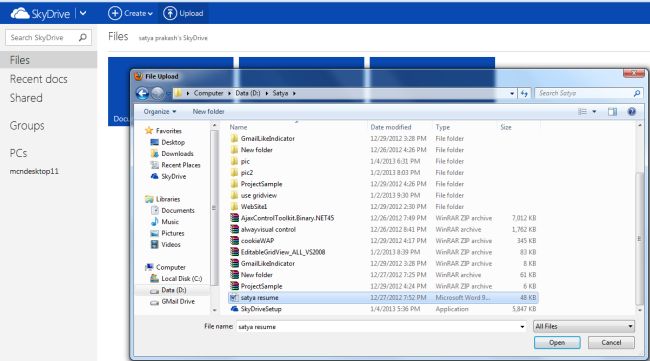The height and width of the screenshot is (361, 650).
Task: Open the All Files type dropdown
Action: click(x=584, y=327)
